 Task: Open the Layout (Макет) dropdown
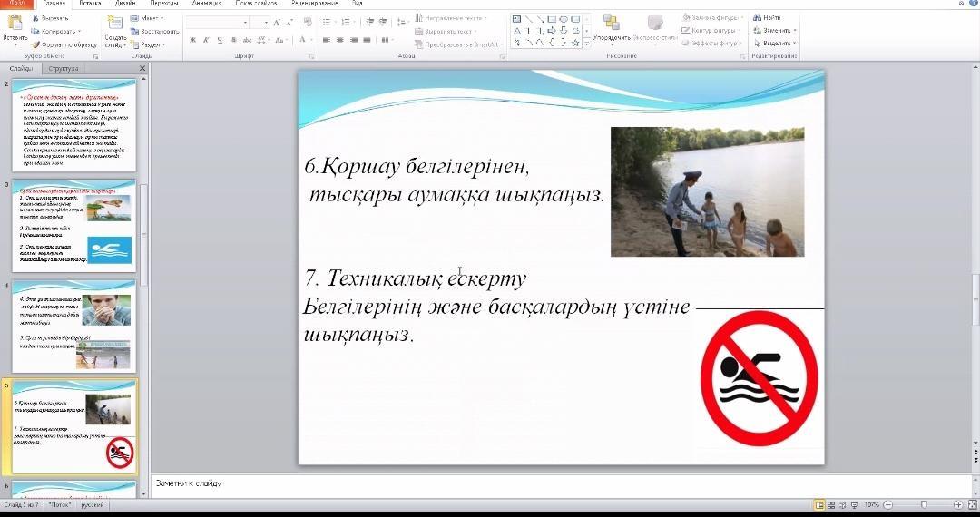[148, 17]
